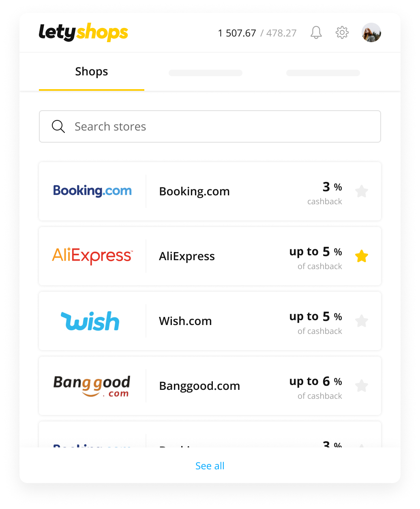Image resolution: width=420 pixels, height=509 pixels.
Task: Click the See all link
Action: [x=210, y=466]
